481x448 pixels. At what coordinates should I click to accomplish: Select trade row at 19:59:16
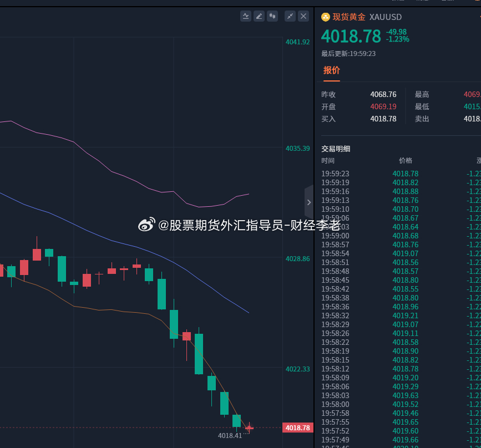[x=401, y=192]
